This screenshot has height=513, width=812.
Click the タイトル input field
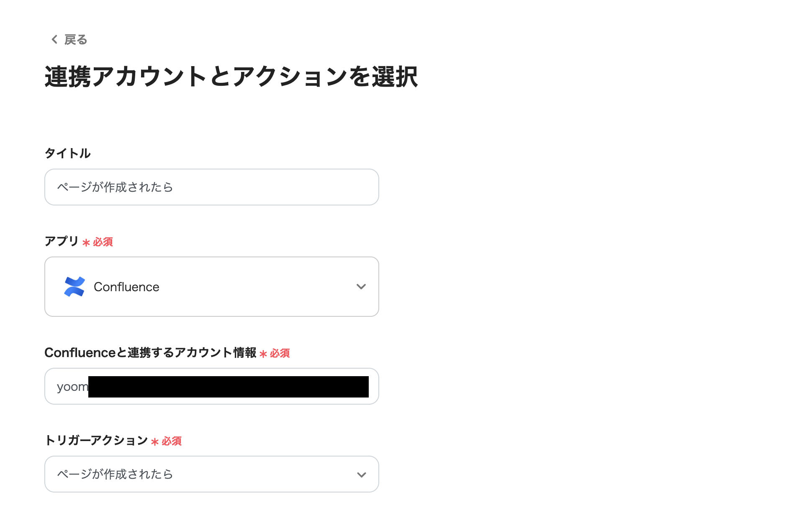pos(211,187)
